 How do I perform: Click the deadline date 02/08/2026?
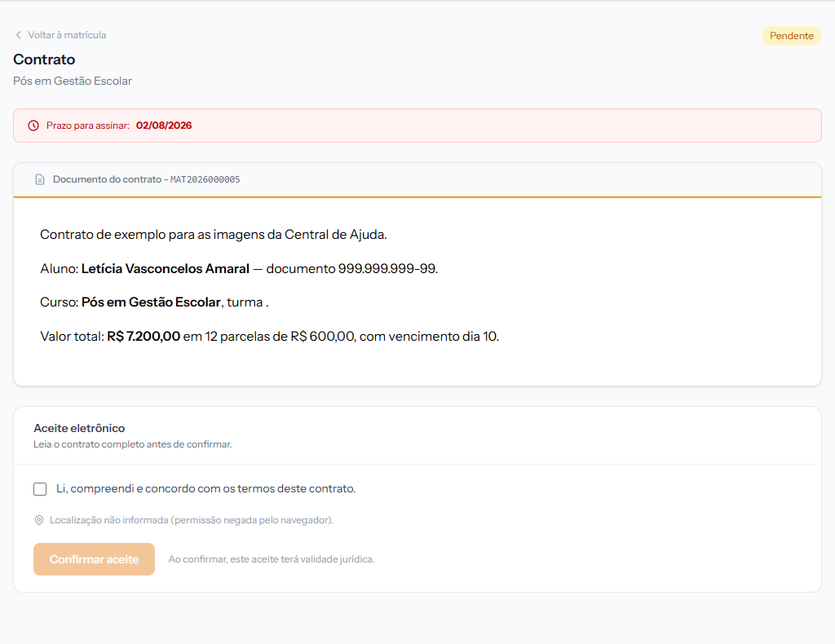pyautogui.click(x=164, y=126)
